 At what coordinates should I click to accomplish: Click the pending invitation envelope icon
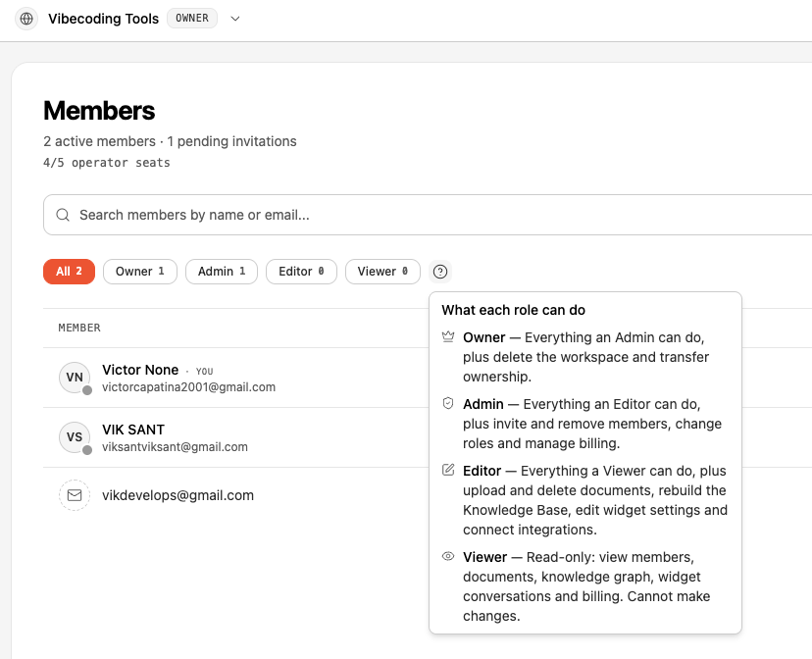(75, 495)
